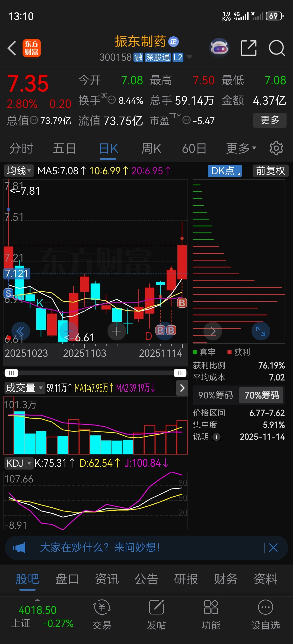Open chart settings gear icon
The image size is (293, 644).
tap(276, 148)
